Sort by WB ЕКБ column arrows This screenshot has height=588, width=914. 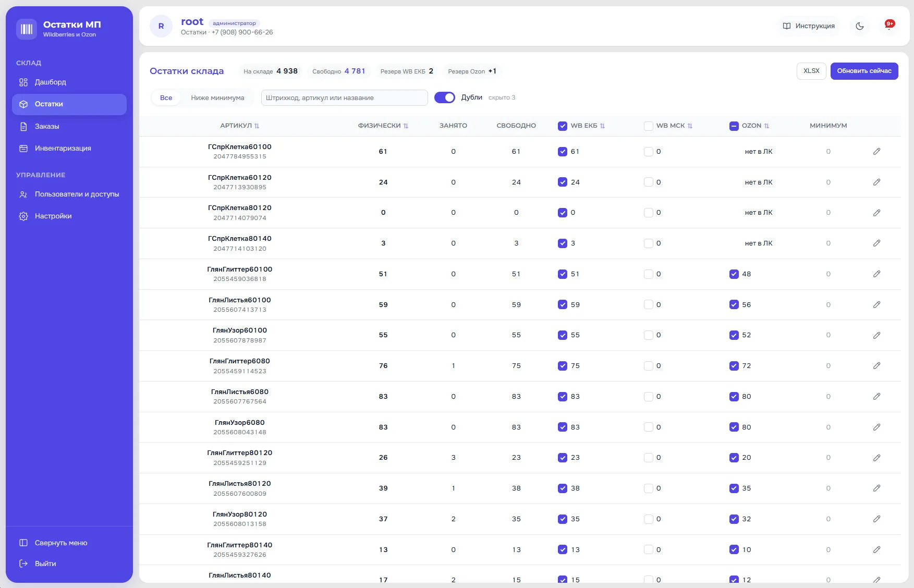(603, 126)
